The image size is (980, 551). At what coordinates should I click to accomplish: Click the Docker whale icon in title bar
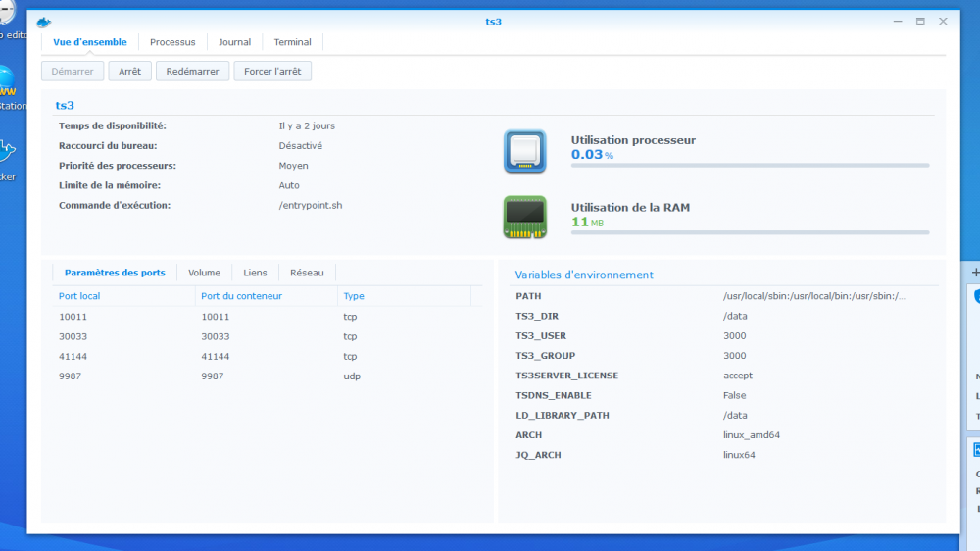(44, 23)
